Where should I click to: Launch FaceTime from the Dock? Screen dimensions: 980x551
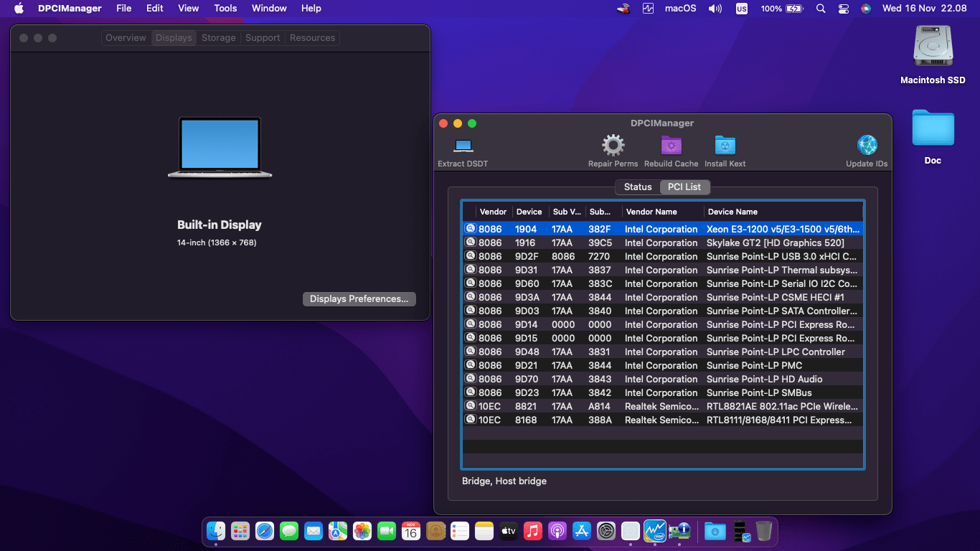click(387, 531)
